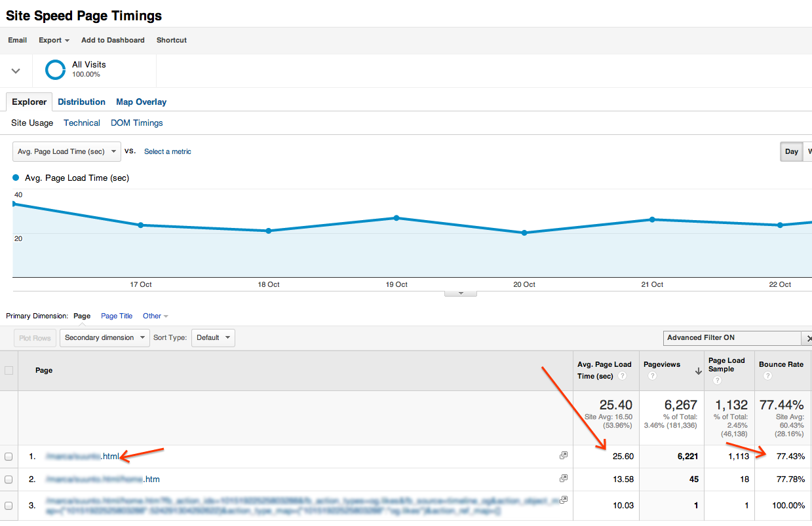Viewport: 812px width, 526px height.
Task: Click the Pageviews sort arrow
Action: coord(698,371)
